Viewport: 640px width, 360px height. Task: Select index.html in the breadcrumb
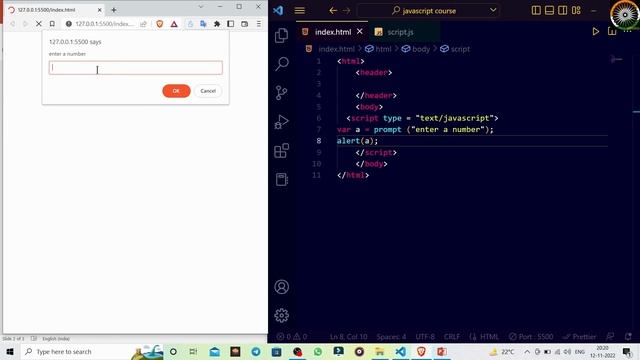(x=336, y=49)
